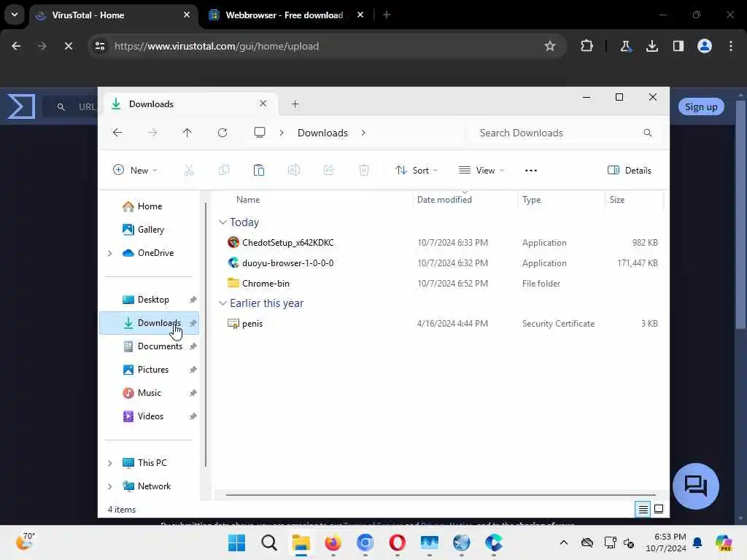This screenshot has width=747, height=560.
Task: Click the Sign up button on VirusTotal
Action: (x=701, y=106)
